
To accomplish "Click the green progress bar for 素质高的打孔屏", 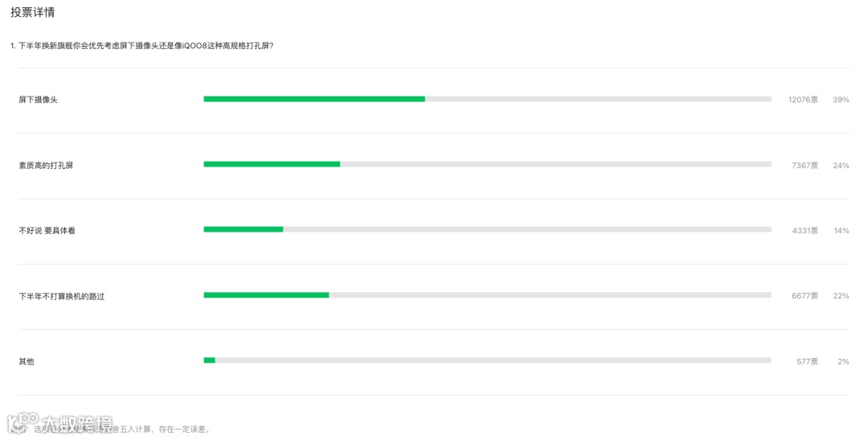I will [272, 164].
